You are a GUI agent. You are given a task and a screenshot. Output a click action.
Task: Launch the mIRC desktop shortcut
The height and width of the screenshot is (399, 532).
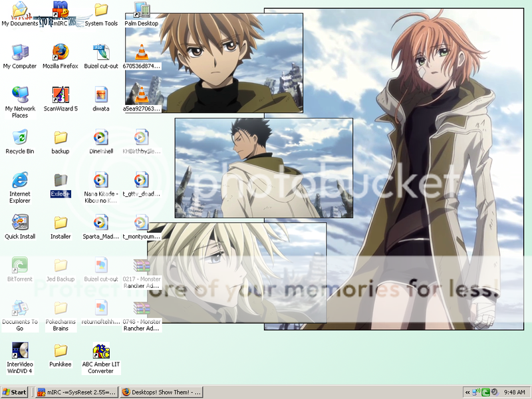(x=61, y=13)
